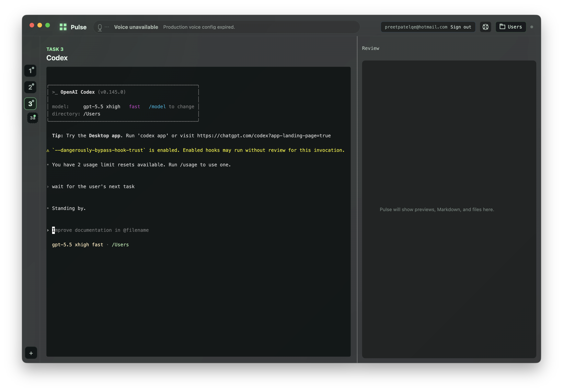
Task: Click the usage limit resets message
Action: [x=142, y=165]
